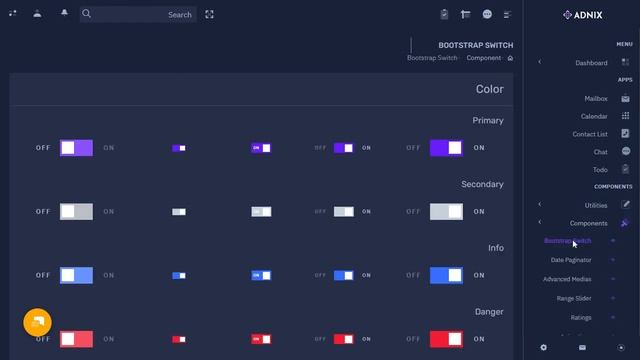Open the Dashboard menu item
Image resolution: width=640 pixels, height=360 pixels.
tap(591, 63)
